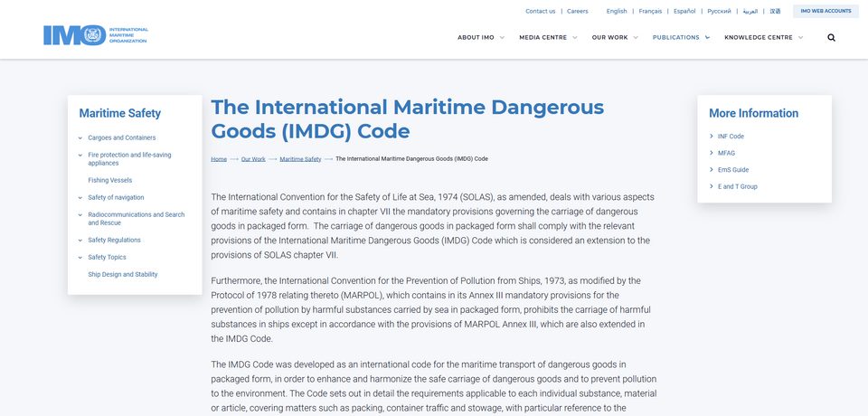Open the ABOUT IMO menu

tap(476, 38)
